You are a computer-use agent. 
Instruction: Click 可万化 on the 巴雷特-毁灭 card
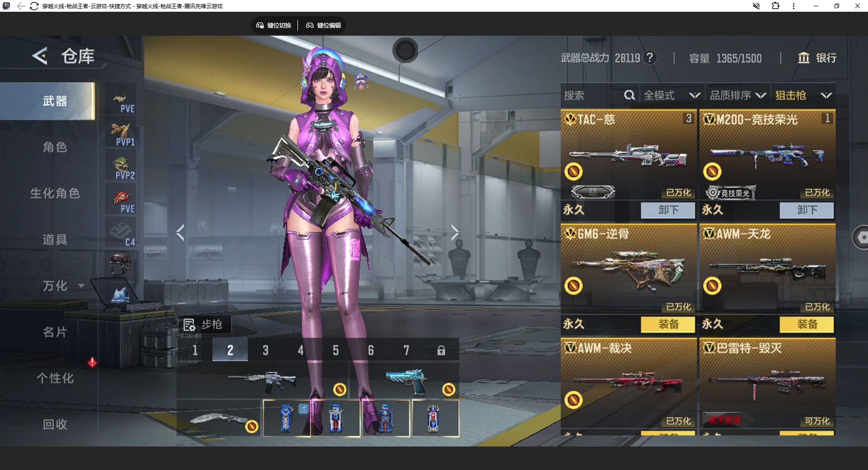[x=817, y=421]
